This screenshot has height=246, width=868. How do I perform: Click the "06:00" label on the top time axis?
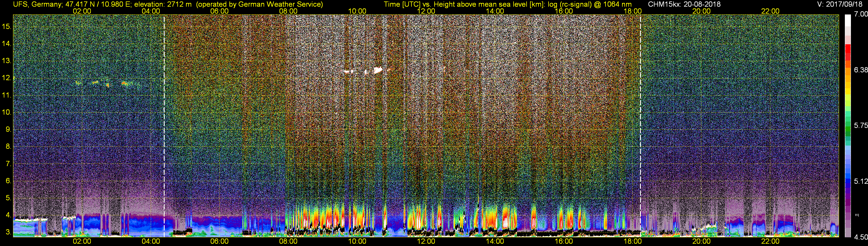pos(219,11)
